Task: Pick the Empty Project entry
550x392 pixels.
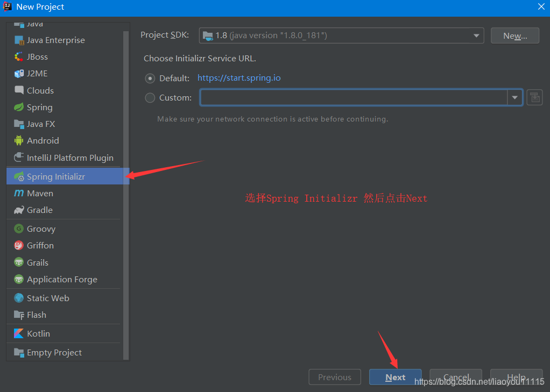Action: [65, 352]
